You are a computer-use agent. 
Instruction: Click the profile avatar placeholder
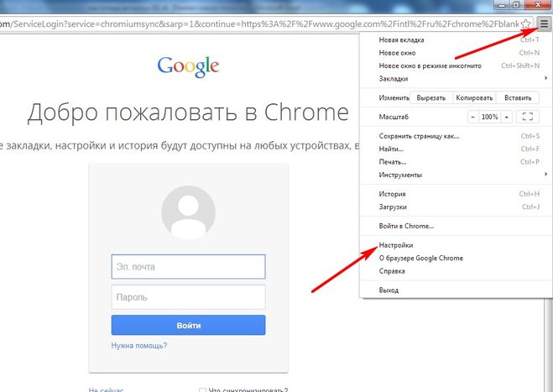tap(188, 212)
